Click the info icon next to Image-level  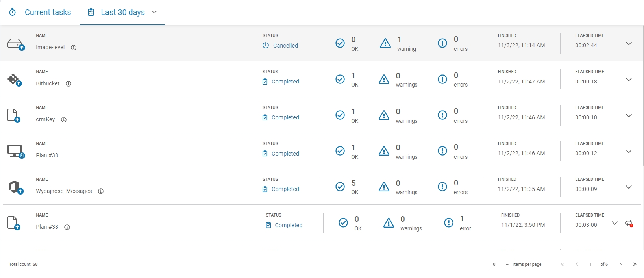74,48
